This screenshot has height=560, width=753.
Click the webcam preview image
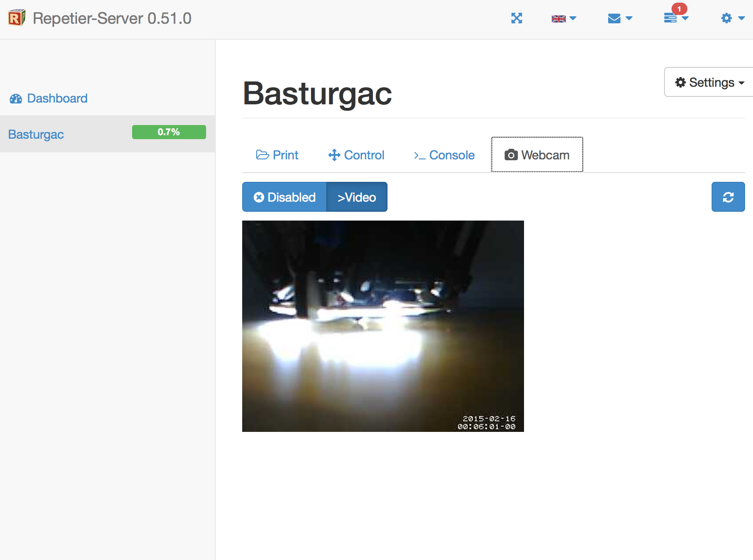pyautogui.click(x=383, y=326)
